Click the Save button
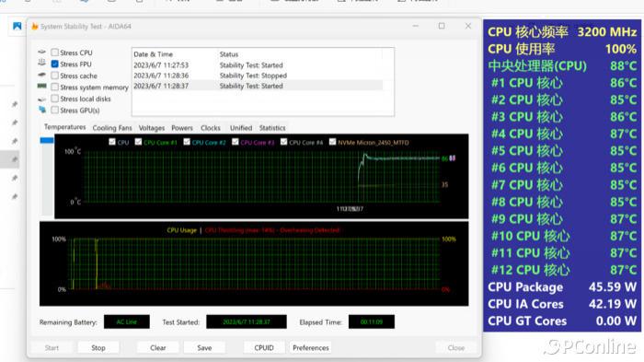 click(204, 347)
